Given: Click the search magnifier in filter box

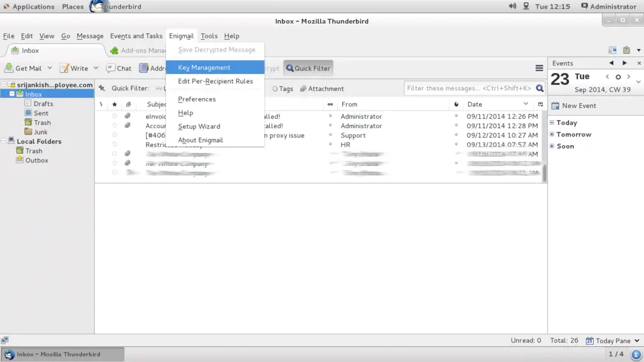Looking at the screenshot, I should pos(540,88).
